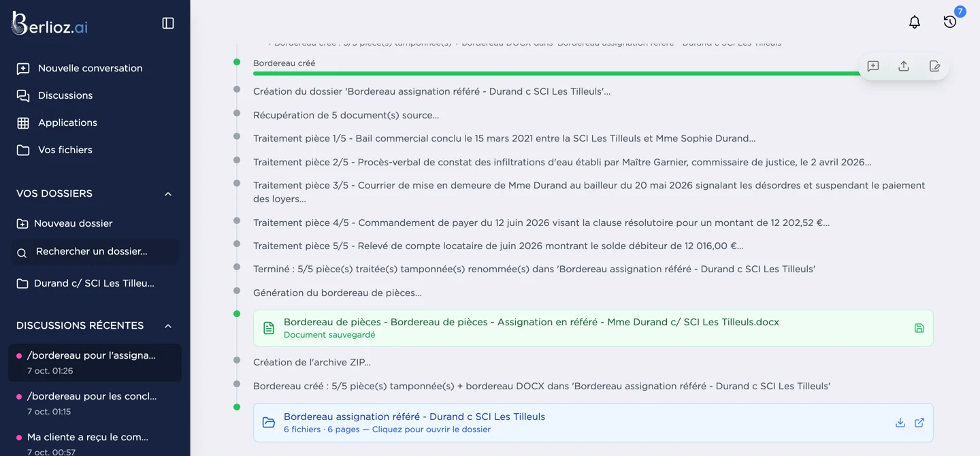
Task: Click the document icon of the docx card
Action: pyautogui.click(x=269, y=328)
